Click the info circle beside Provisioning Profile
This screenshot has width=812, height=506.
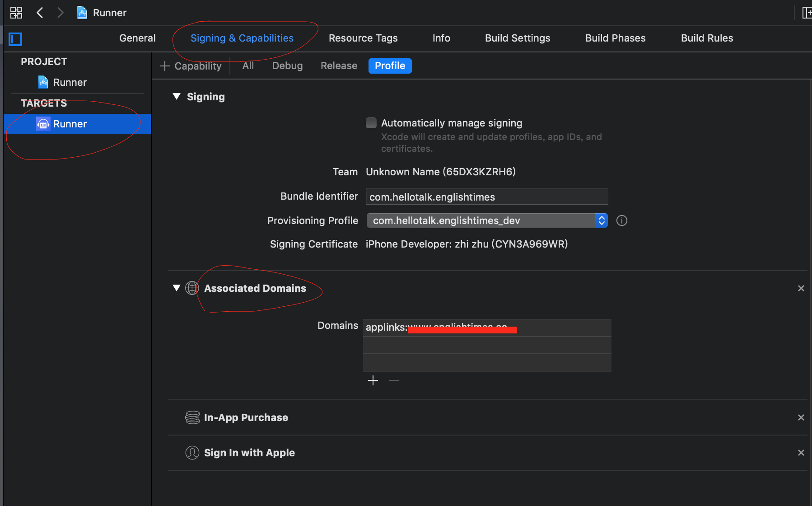pos(622,220)
